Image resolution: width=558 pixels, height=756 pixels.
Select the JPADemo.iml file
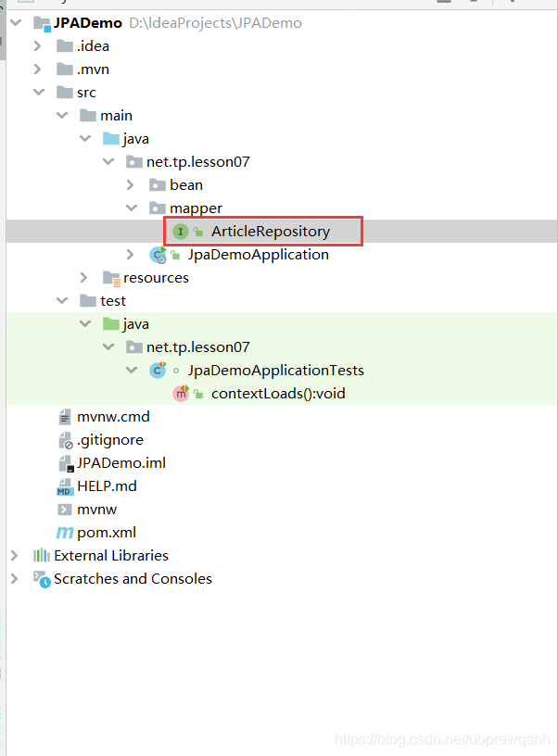(121, 463)
